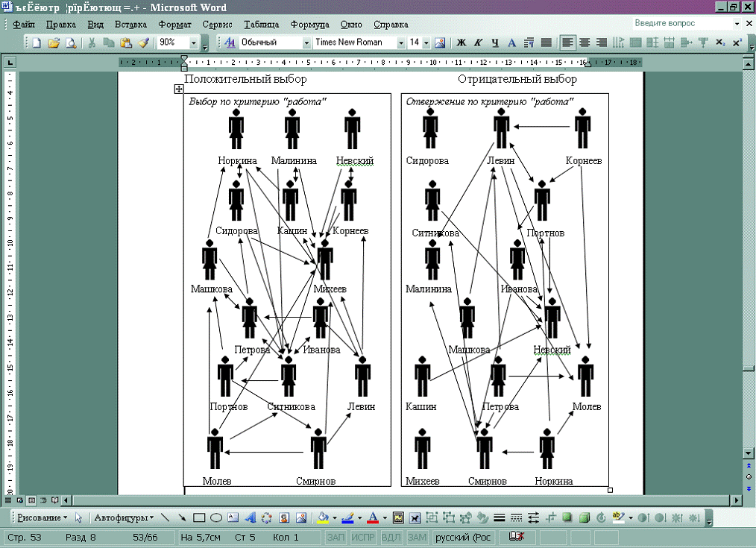Viewport: 756px width, 548px height.
Task: Click the Рисование button
Action: [x=42, y=517]
